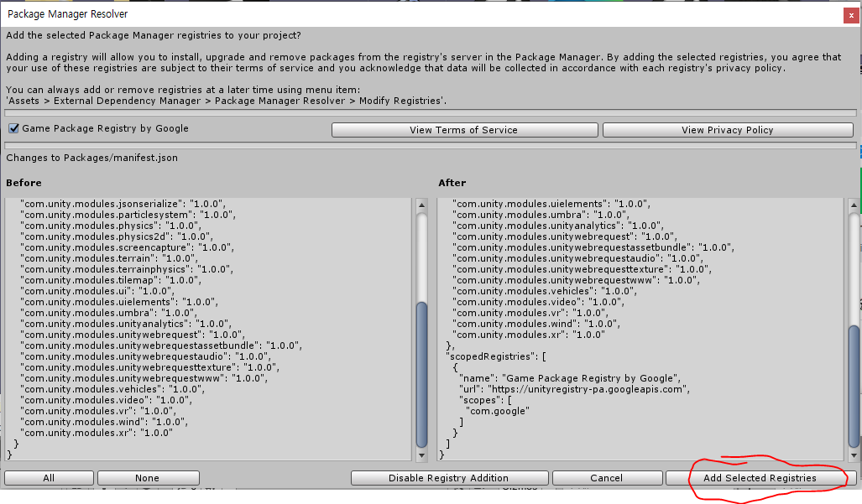The height and width of the screenshot is (504, 862).
Task: Click com.unity.modules.screencapture line in Before
Action: (127, 247)
